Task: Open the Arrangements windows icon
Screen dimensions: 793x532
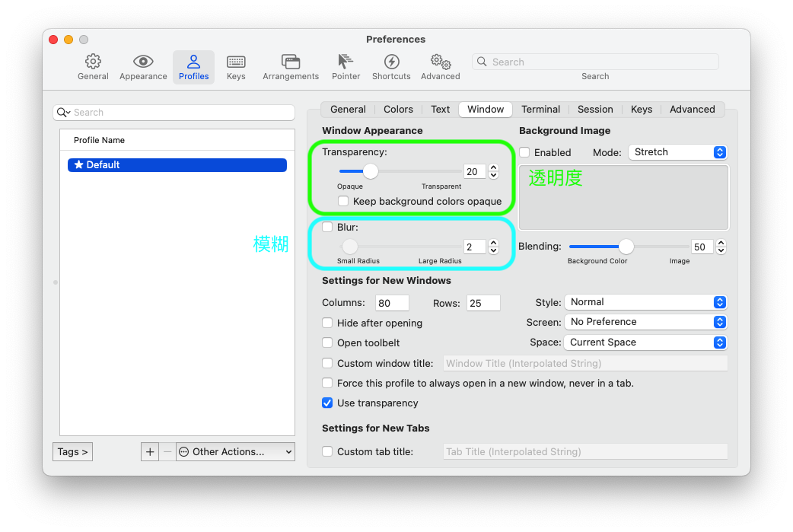Action: click(291, 62)
